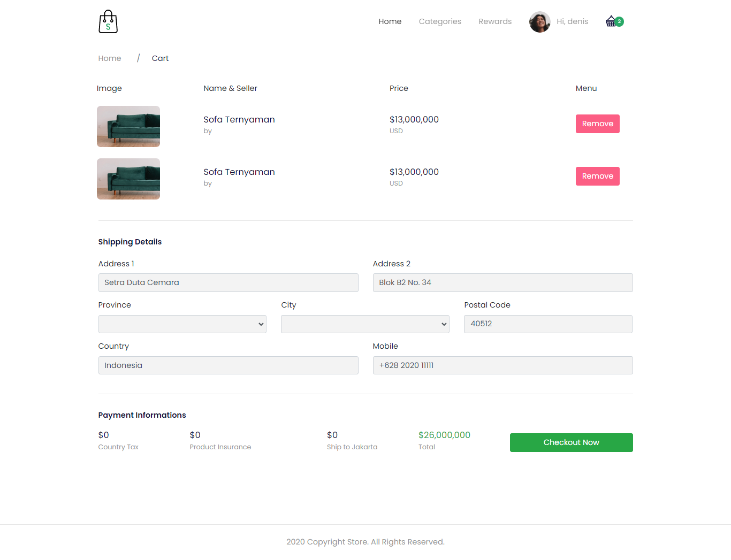The width and height of the screenshot is (731, 560).
Task: Open the City dropdown chevron arrow
Action: (443, 324)
